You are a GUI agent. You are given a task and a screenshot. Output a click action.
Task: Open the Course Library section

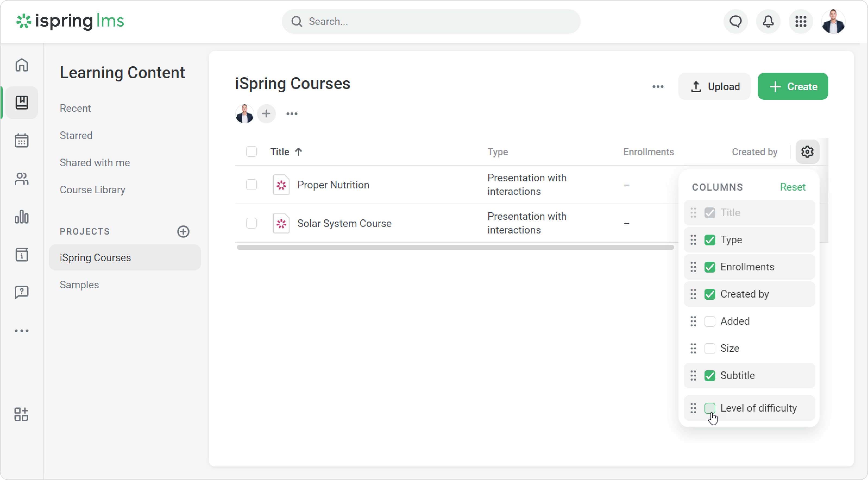pos(92,190)
